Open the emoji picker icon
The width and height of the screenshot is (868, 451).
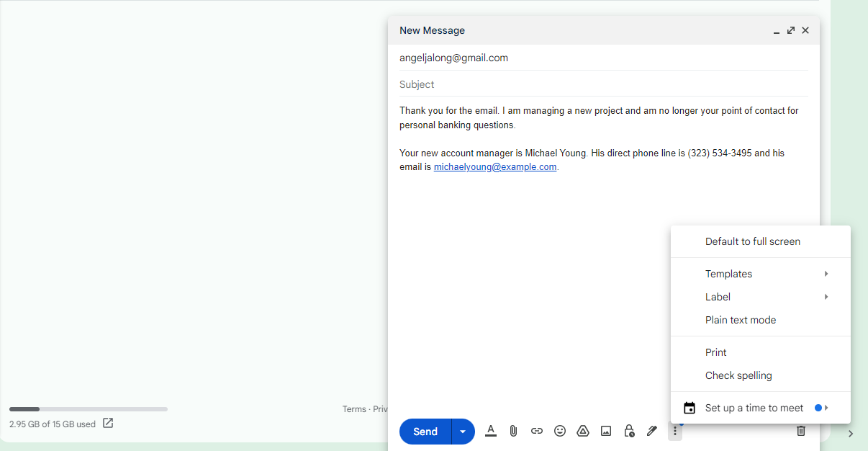[x=560, y=431]
